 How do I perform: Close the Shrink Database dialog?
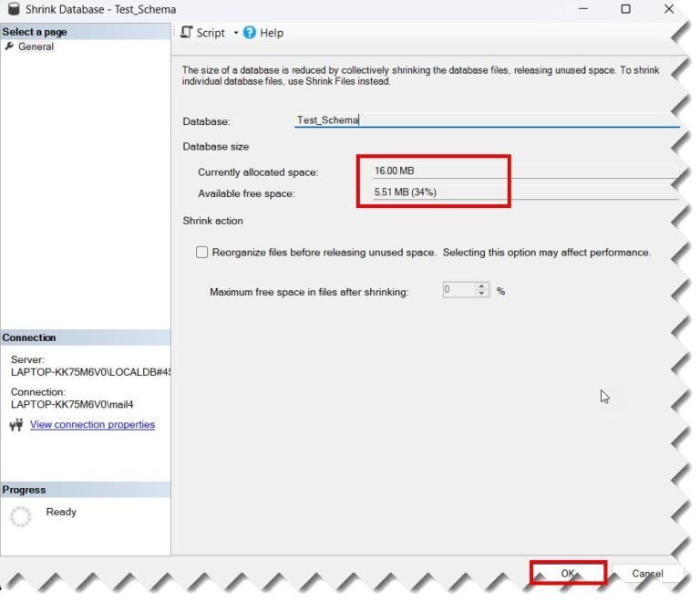[669, 9]
